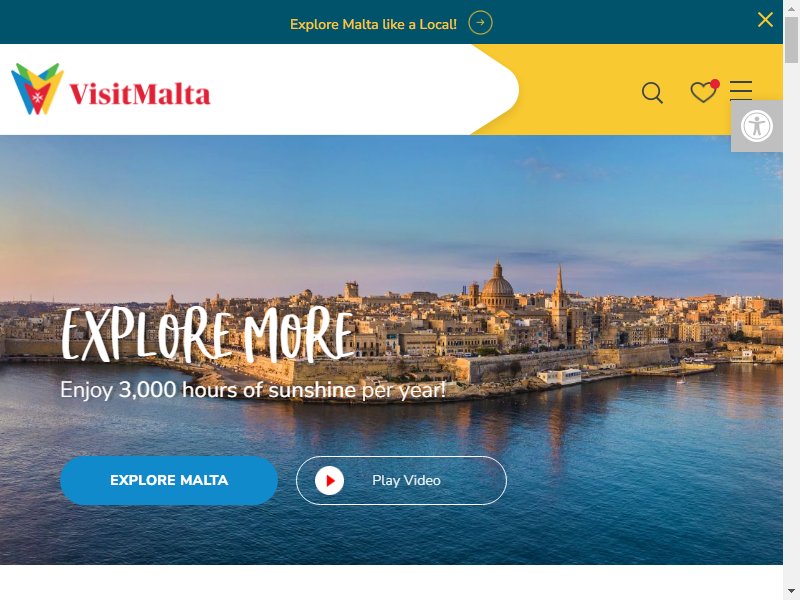800x600 pixels.
Task: Open the hamburger menu icon
Action: [x=741, y=90]
